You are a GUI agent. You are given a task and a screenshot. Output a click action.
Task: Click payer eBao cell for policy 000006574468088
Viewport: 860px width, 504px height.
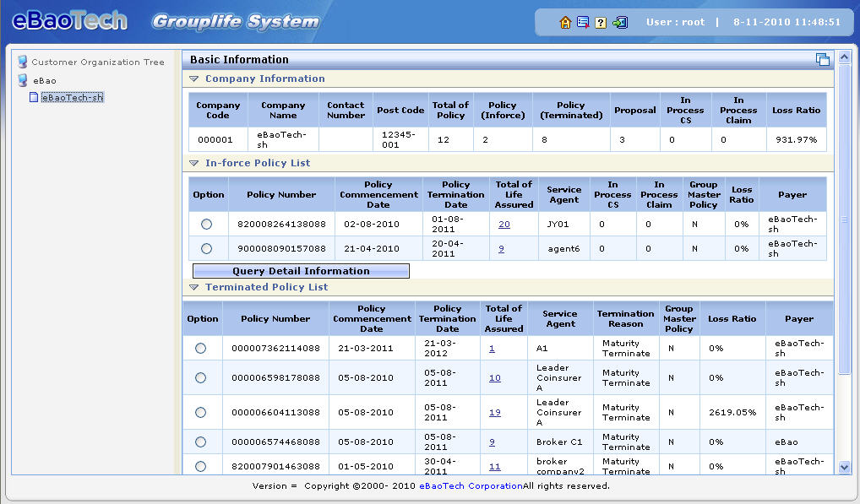[799, 442]
